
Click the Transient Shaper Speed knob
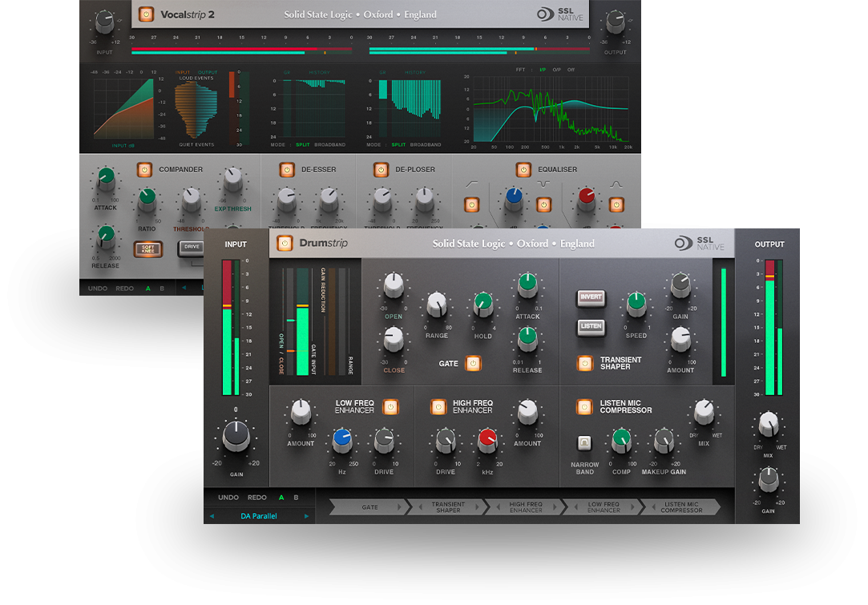click(x=636, y=304)
